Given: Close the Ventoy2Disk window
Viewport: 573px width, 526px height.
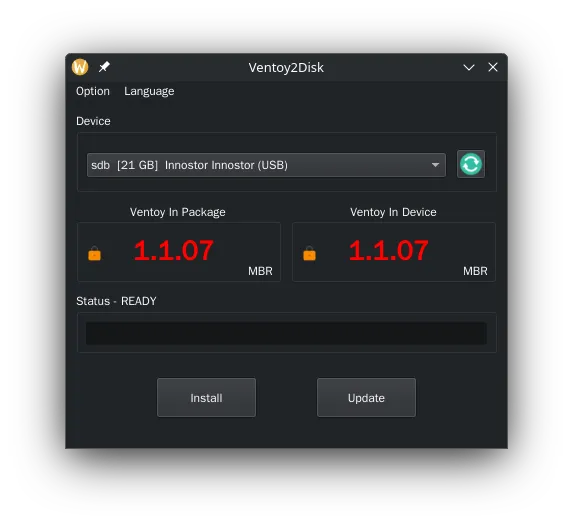Looking at the screenshot, I should (493, 67).
